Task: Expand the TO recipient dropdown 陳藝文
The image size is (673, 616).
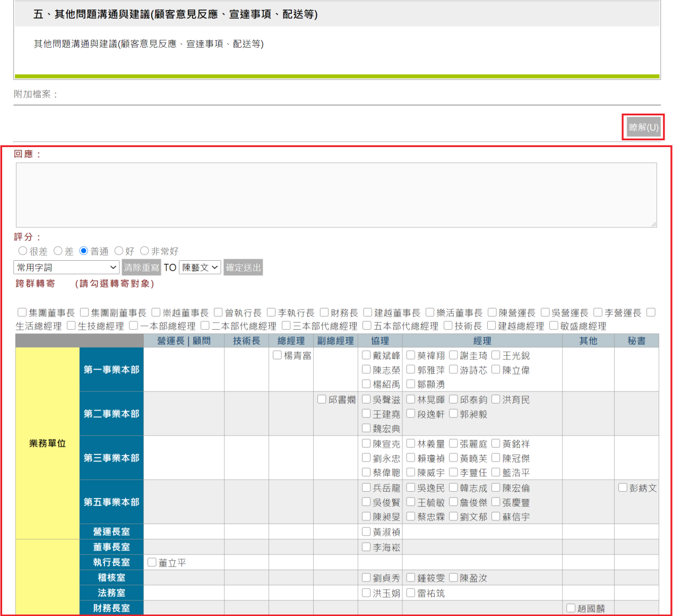Action: (x=200, y=268)
